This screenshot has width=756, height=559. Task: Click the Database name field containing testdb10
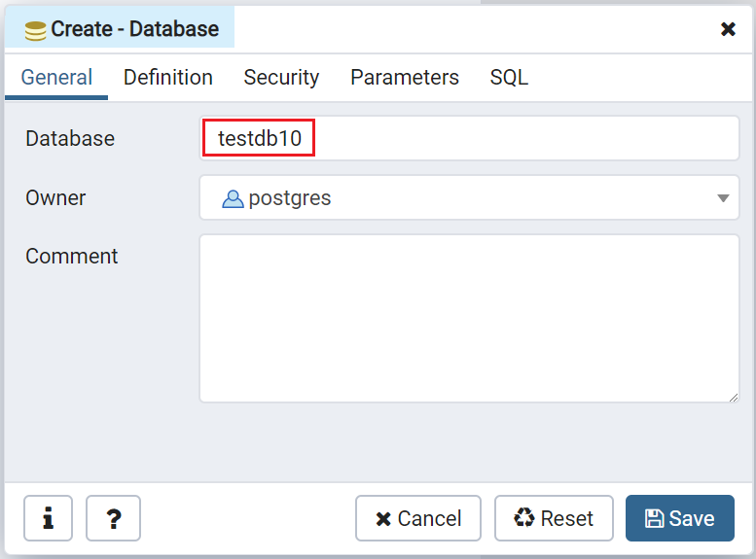(469, 139)
